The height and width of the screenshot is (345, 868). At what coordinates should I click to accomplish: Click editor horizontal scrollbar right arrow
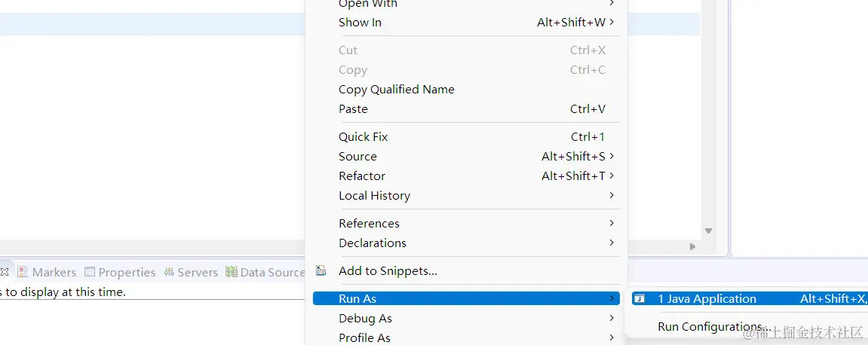coord(692,246)
